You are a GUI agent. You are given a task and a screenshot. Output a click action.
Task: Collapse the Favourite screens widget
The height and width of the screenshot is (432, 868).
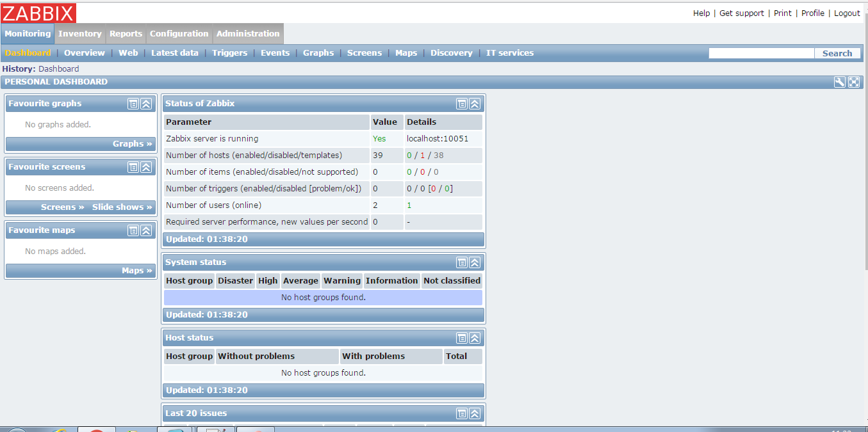click(146, 167)
